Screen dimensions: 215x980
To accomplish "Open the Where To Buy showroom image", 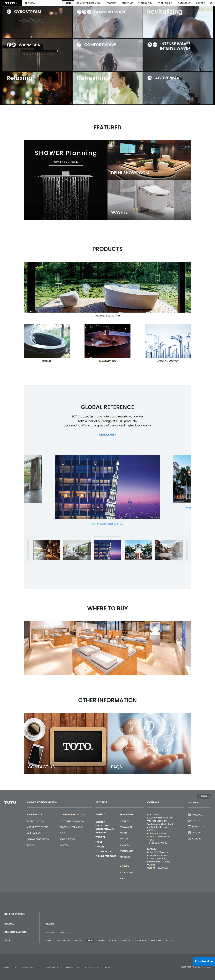I will click(107, 648).
